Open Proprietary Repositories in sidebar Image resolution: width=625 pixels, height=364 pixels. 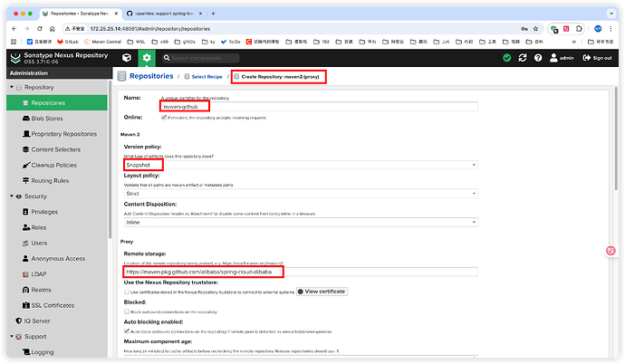[x=60, y=134]
